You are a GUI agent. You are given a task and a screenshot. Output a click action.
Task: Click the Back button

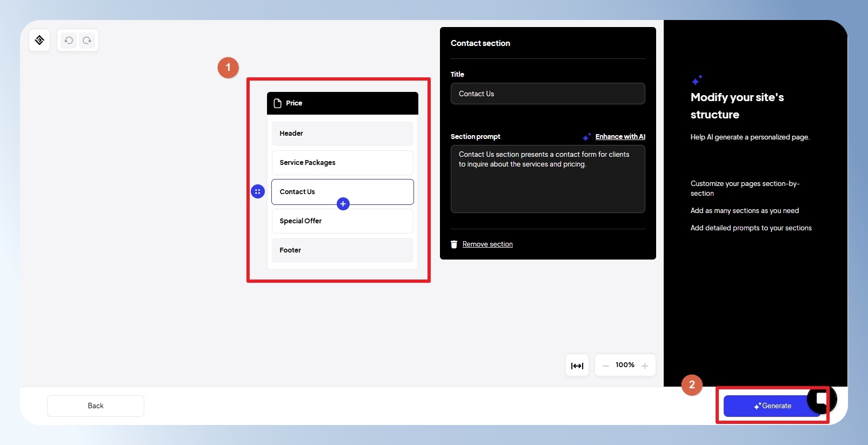click(96, 406)
